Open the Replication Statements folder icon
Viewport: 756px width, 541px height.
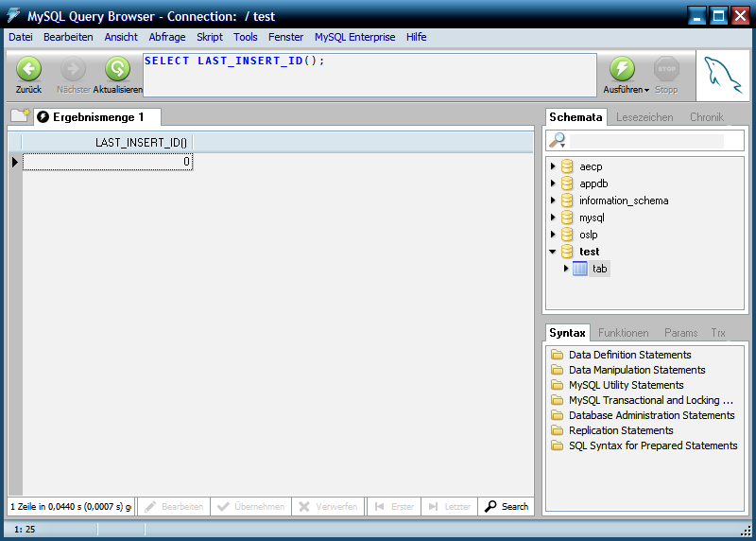tap(558, 430)
